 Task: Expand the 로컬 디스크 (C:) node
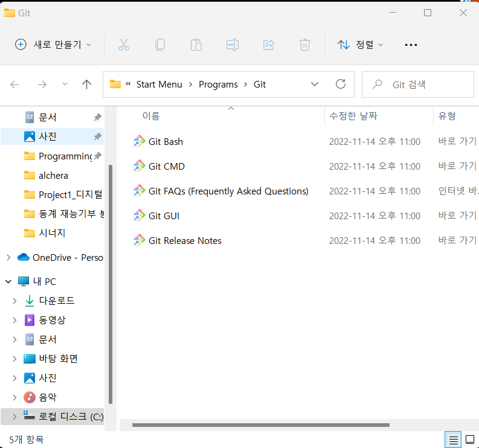(14, 416)
